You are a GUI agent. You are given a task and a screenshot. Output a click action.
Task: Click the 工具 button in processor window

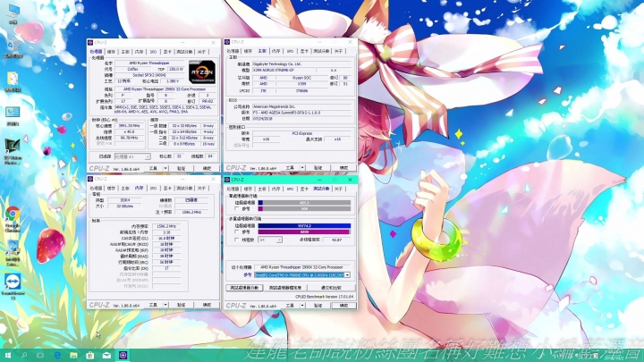coord(153,168)
